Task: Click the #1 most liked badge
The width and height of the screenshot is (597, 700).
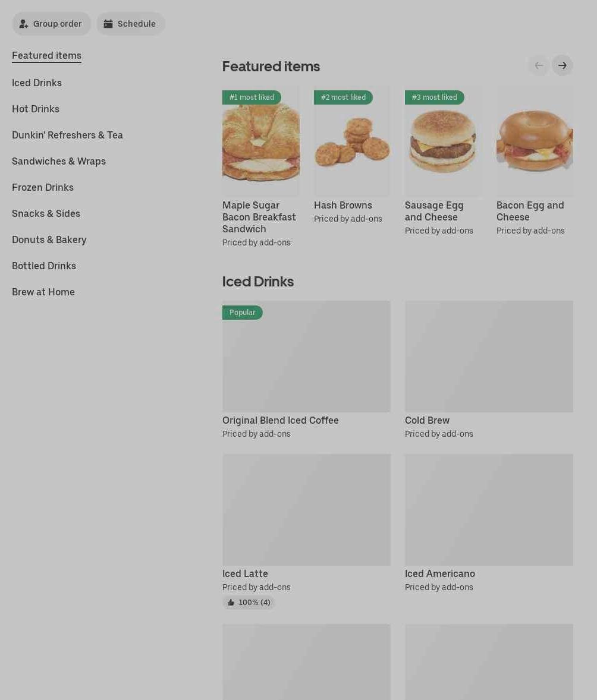Action: (252, 97)
